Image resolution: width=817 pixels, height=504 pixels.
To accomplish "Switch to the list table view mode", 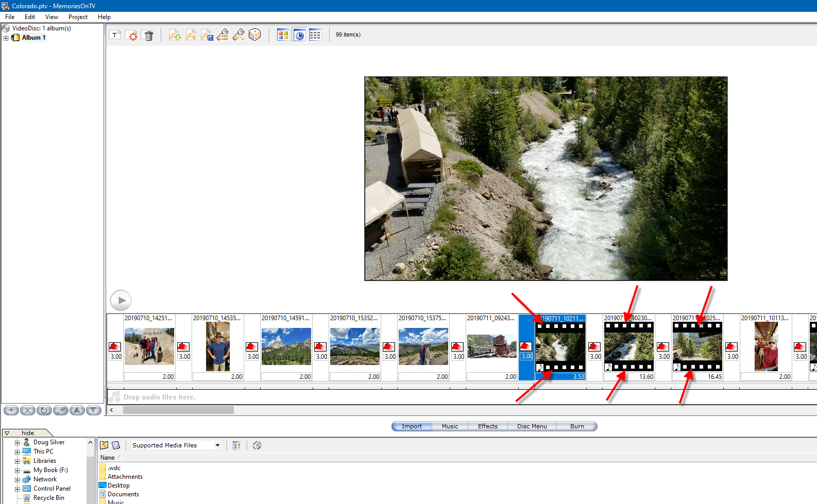I will (315, 35).
